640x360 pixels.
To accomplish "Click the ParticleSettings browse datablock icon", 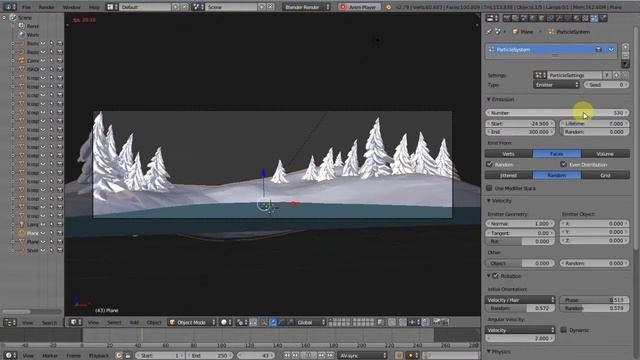I will click(x=540, y=75).
